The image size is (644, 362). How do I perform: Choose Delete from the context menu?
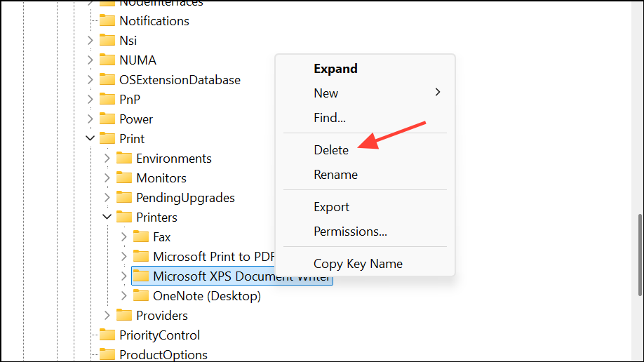[331, 149]
